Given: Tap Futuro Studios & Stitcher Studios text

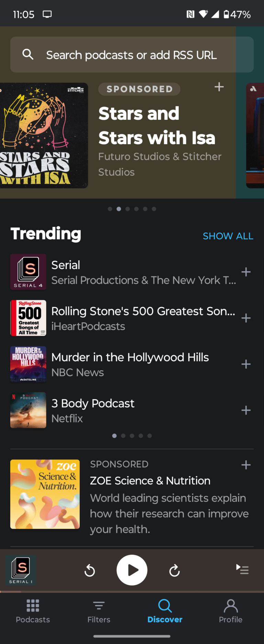Looking at the screenshot, I should pos(160,164).
